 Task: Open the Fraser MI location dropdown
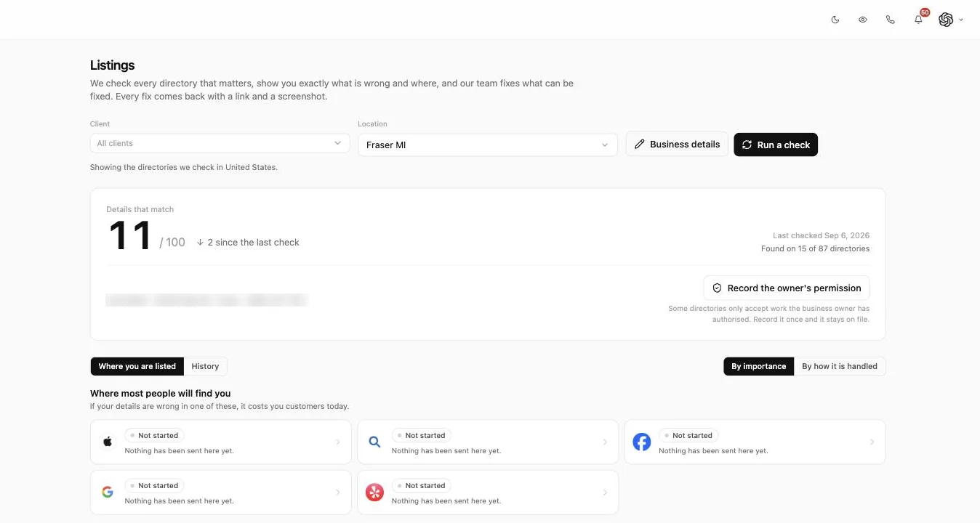coord(487,145)
